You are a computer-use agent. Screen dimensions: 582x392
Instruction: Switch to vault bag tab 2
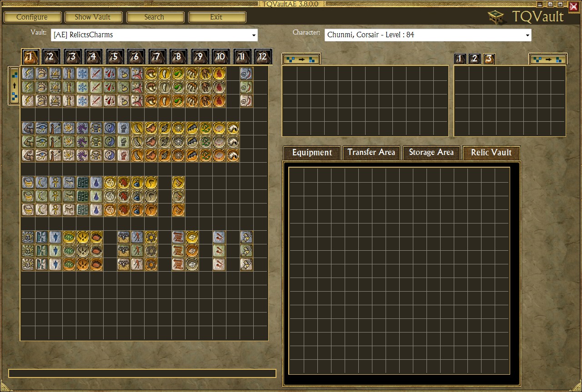pos(51,57)
